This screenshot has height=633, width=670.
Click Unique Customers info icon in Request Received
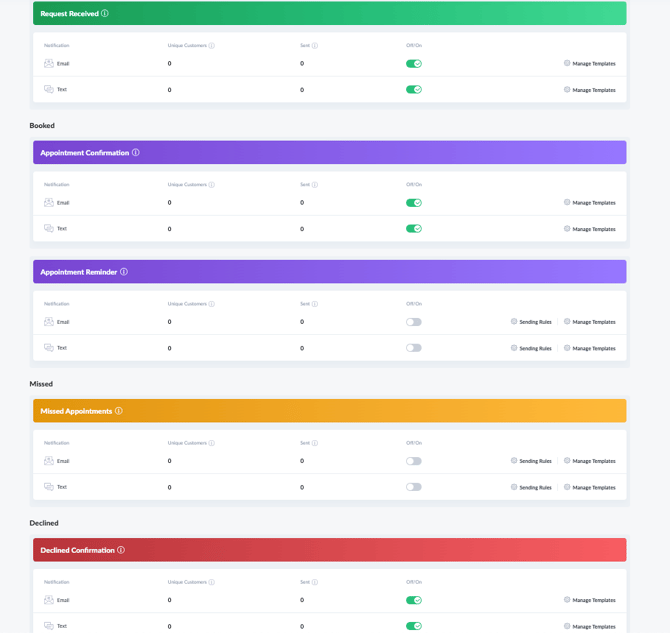[212, 46]
